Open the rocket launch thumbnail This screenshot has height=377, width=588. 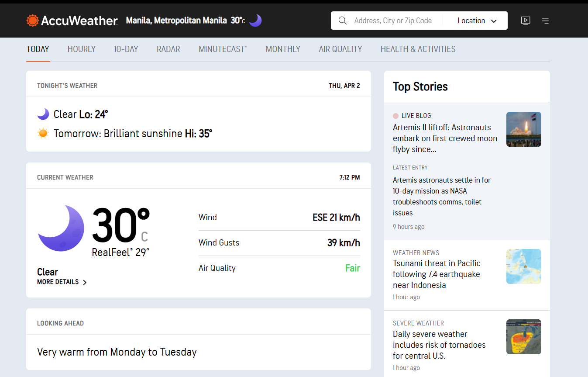click(524, 129)
